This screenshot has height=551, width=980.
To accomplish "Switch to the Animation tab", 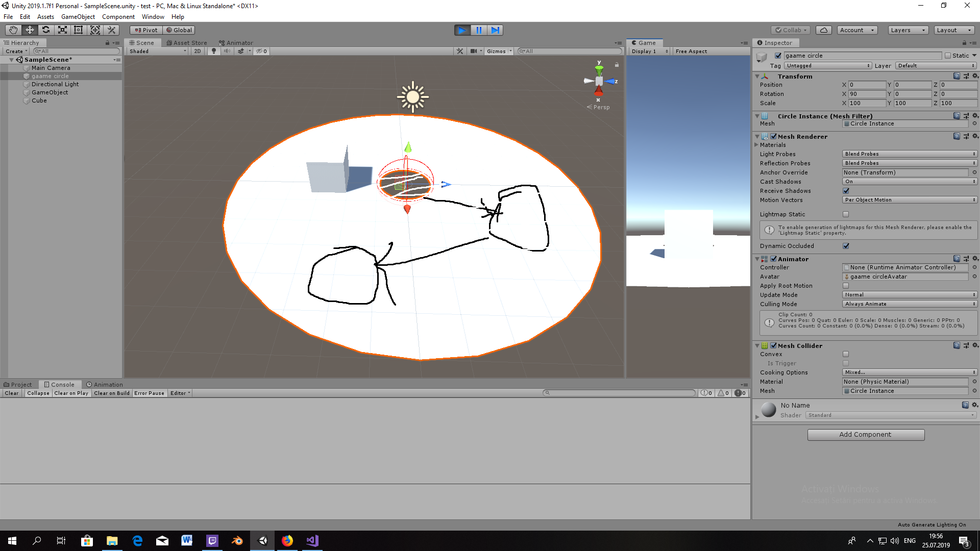I will pyautogui.click(x=105, y=385).
